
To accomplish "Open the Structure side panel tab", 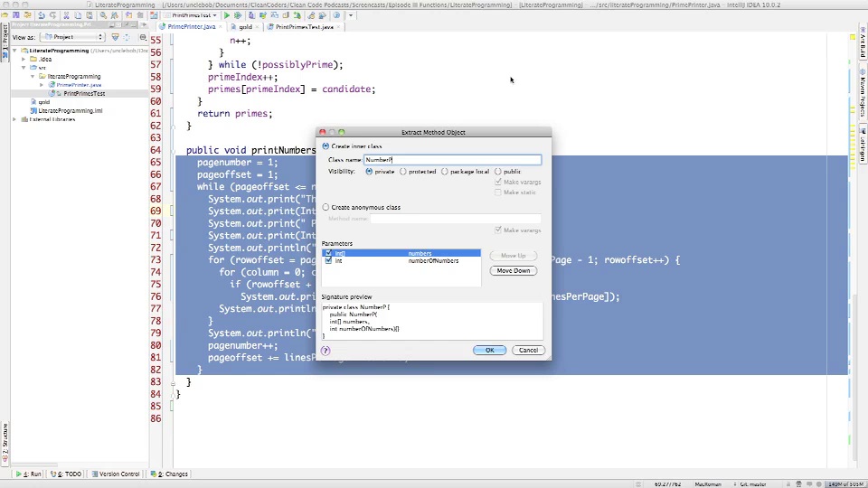I will pyautogui.click(x=5, y=443).
